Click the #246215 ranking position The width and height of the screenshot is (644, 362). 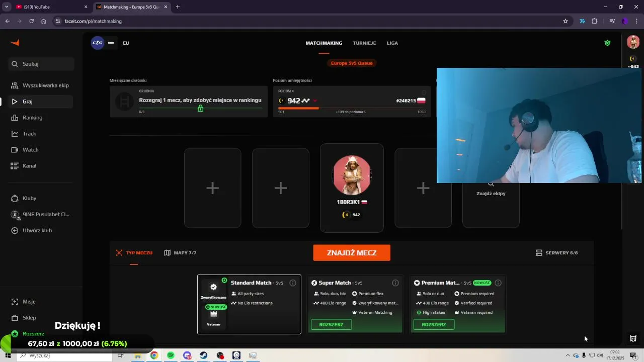[x=406, y=101]
